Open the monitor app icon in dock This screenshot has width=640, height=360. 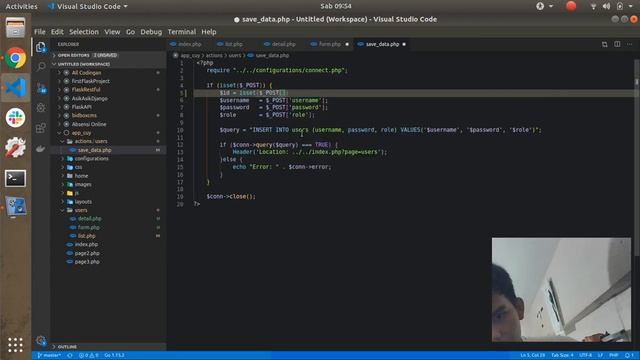(x=16, y=207)
